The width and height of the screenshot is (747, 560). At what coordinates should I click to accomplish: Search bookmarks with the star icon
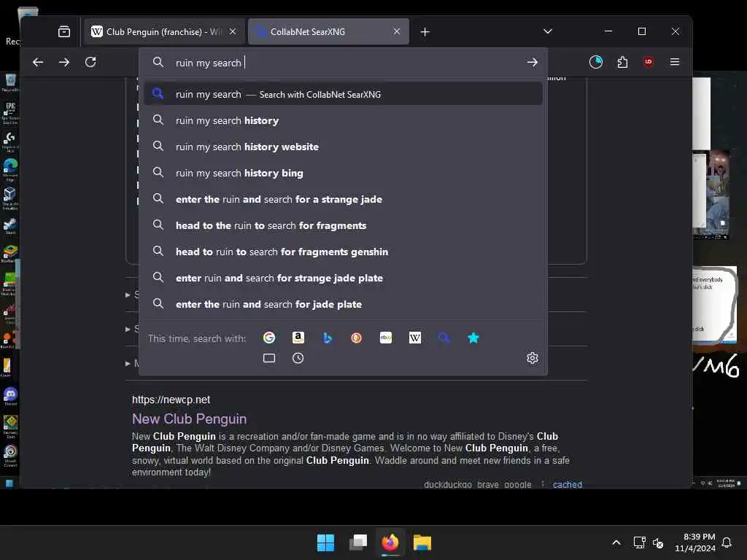click(473, 338)
